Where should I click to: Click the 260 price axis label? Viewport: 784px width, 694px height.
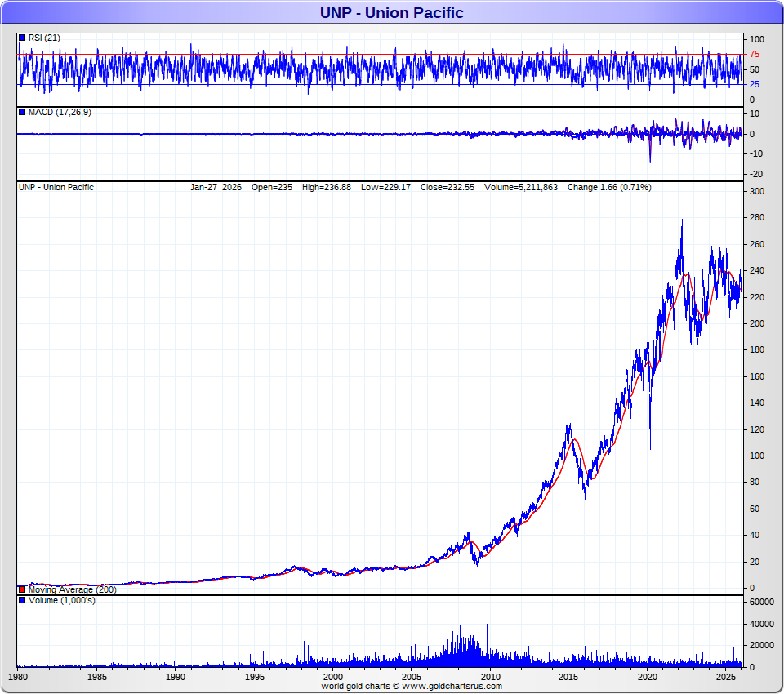point(757,244)
